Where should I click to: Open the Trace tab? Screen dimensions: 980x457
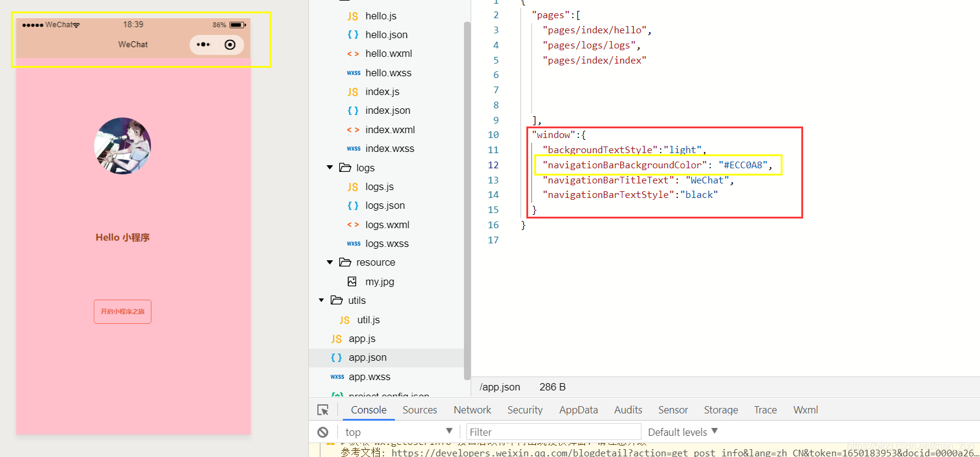(x=766, y=410)
